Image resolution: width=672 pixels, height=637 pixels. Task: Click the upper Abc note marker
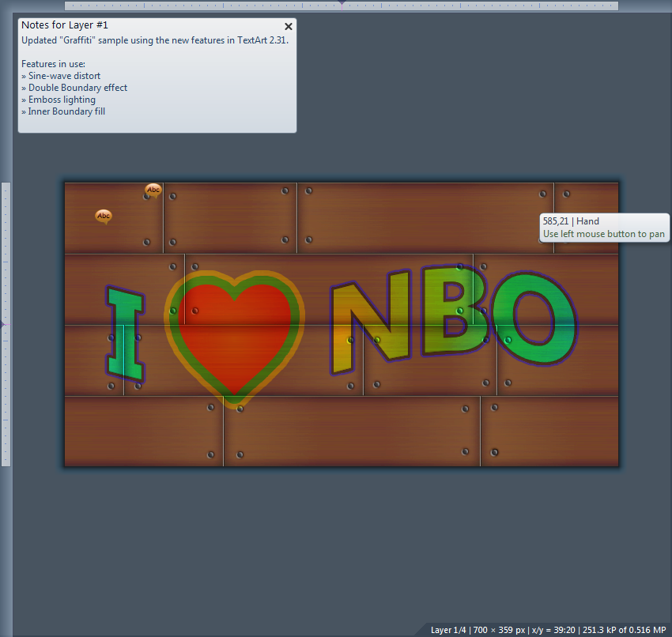153,190
